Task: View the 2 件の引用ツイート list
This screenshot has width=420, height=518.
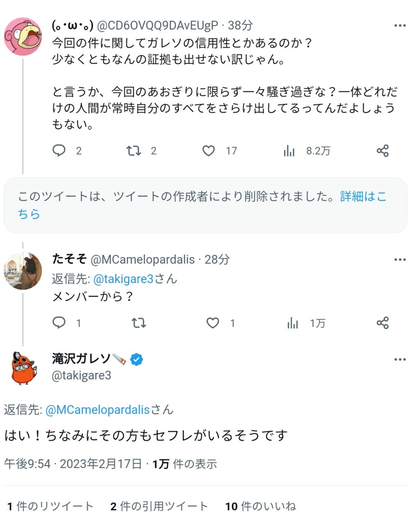Action: coord(159,507)
